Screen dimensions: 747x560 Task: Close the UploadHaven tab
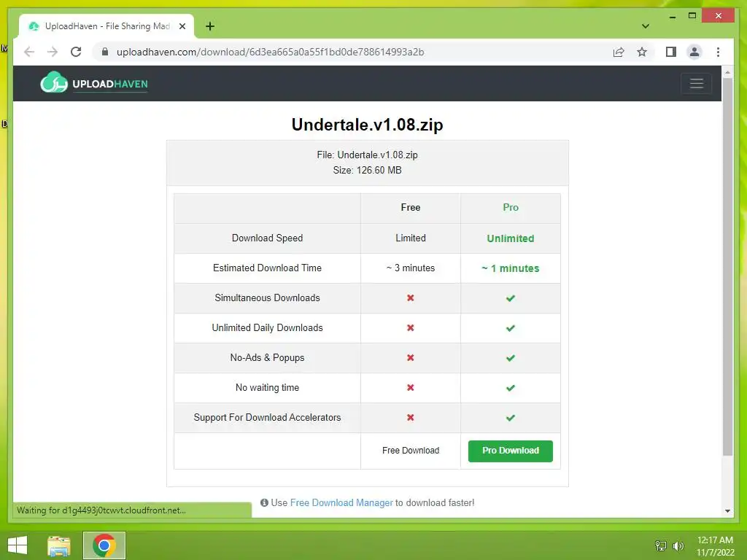pos(182,26)
